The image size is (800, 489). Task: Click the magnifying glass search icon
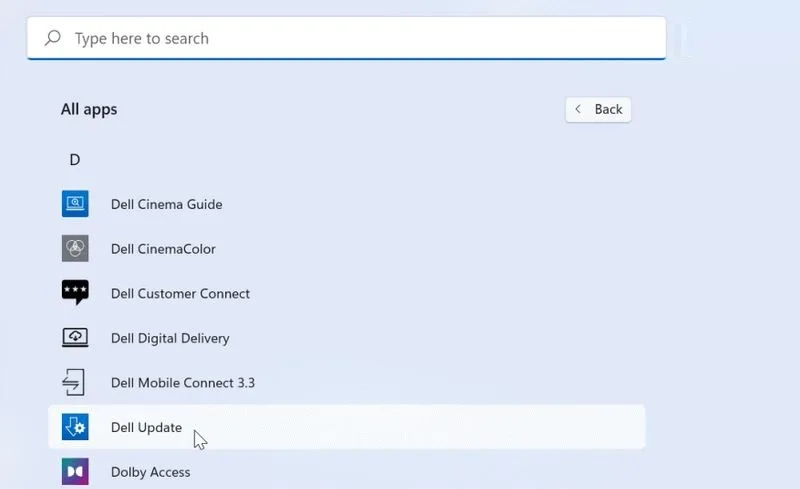point(53,38)
